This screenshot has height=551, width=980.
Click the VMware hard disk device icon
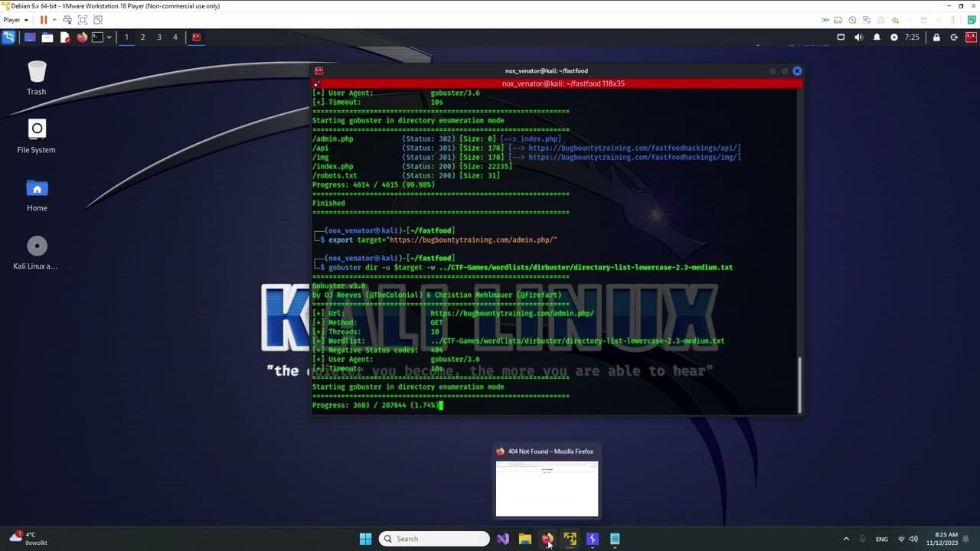click(838, 20)
